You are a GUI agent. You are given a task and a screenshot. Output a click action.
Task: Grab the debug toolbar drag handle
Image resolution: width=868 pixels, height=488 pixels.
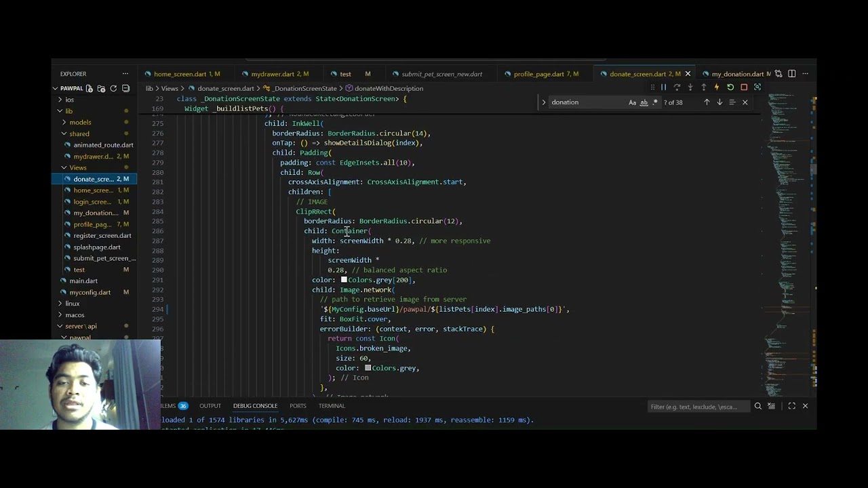(x=652, y=87)
